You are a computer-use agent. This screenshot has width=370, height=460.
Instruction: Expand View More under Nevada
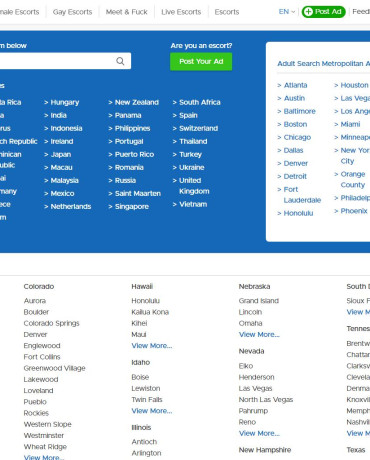pyautogui.click(x=259, y=433)
